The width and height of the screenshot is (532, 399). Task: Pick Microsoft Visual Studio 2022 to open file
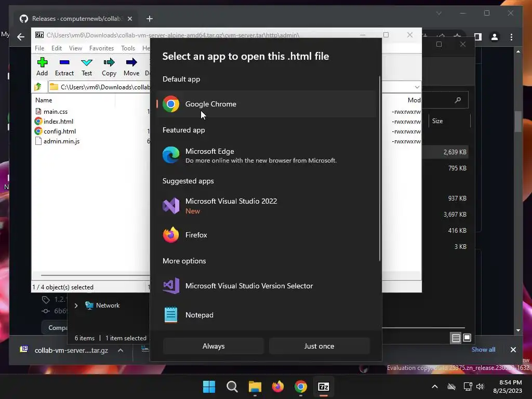[x=267, y=206]
